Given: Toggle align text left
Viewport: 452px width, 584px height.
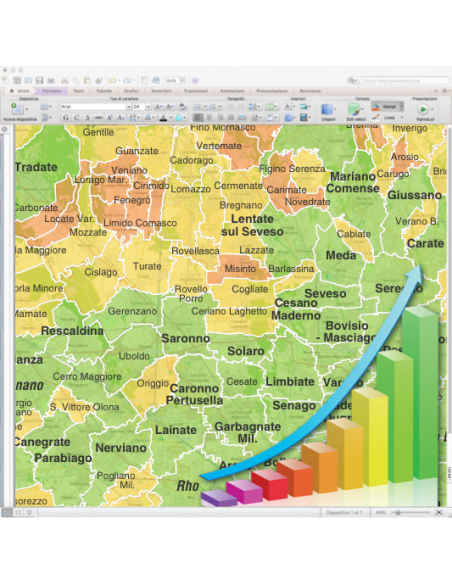Looking at the screenshot, I should pos(198,118).
